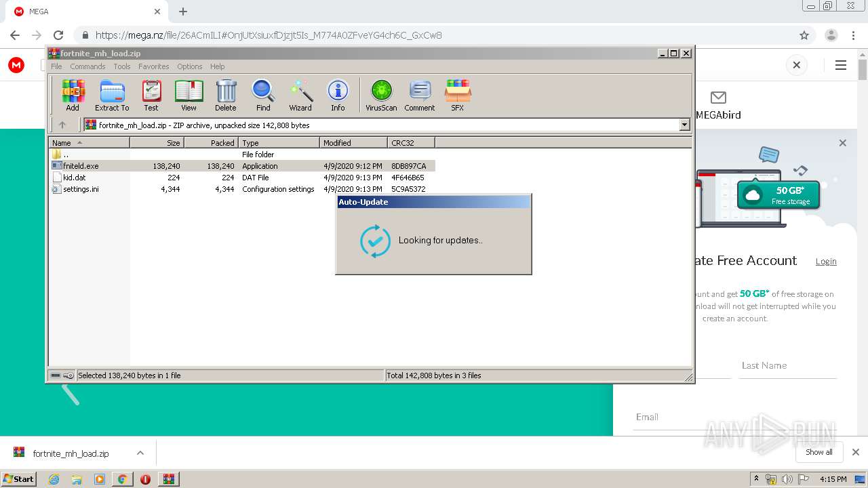Expand fortnite_mh_load.zip download options chevron
Viewport: 868px width, 488px height.
[140, 453]
